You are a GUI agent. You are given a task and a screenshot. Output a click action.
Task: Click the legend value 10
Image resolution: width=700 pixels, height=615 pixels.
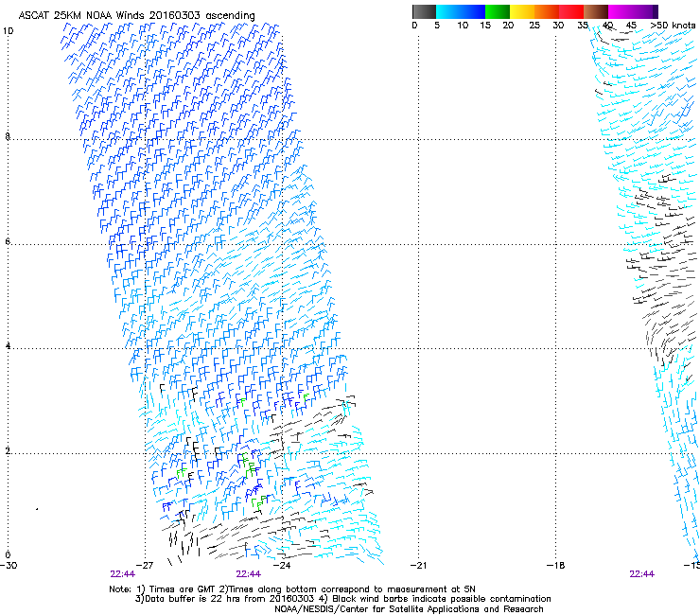pyautogui.click(x=463, y=26)
